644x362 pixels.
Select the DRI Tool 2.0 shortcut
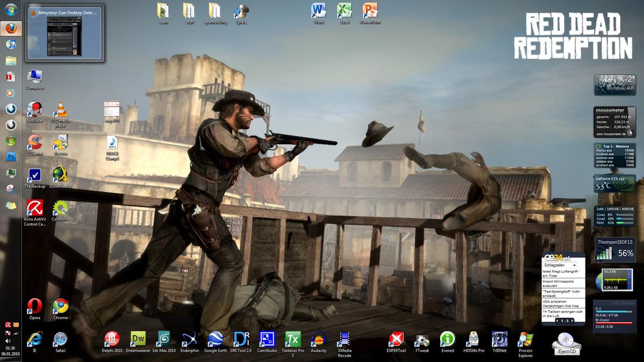tap(241, 342)
